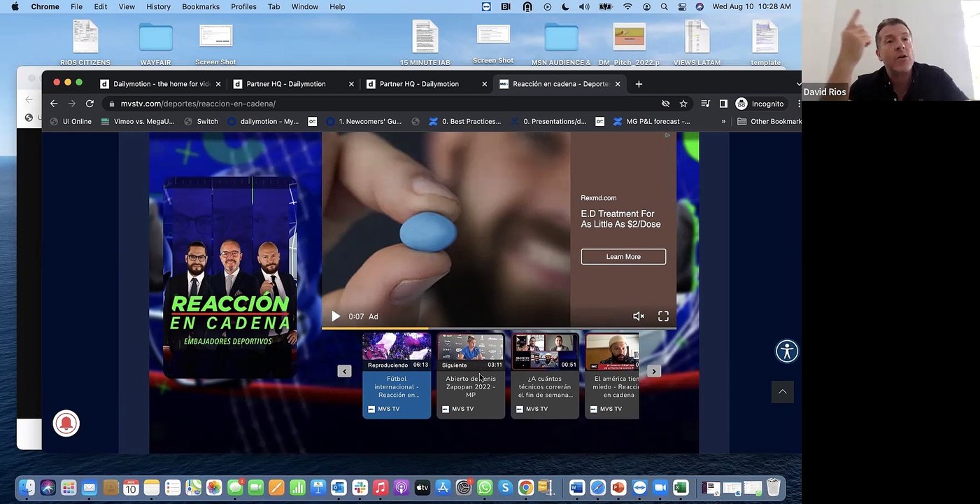Open the Wi-Fi status menu
This screenshot has height=504, width=980.
[627, 6]
